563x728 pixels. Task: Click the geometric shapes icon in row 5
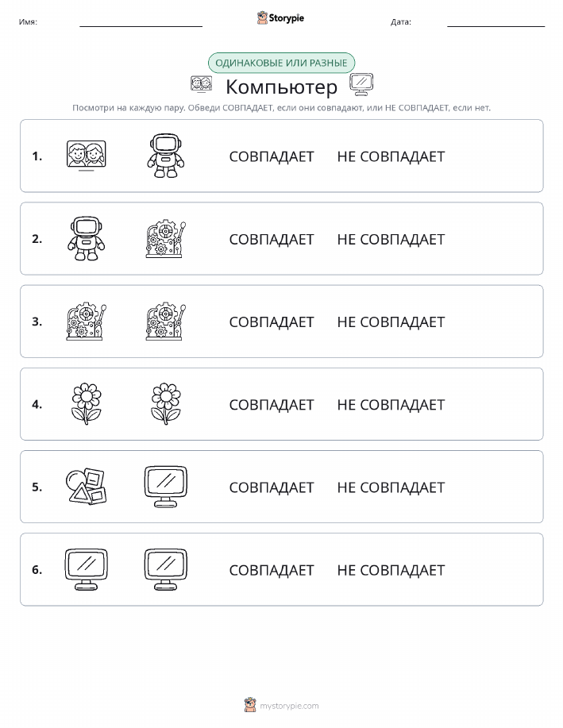[x=87, y=487]
